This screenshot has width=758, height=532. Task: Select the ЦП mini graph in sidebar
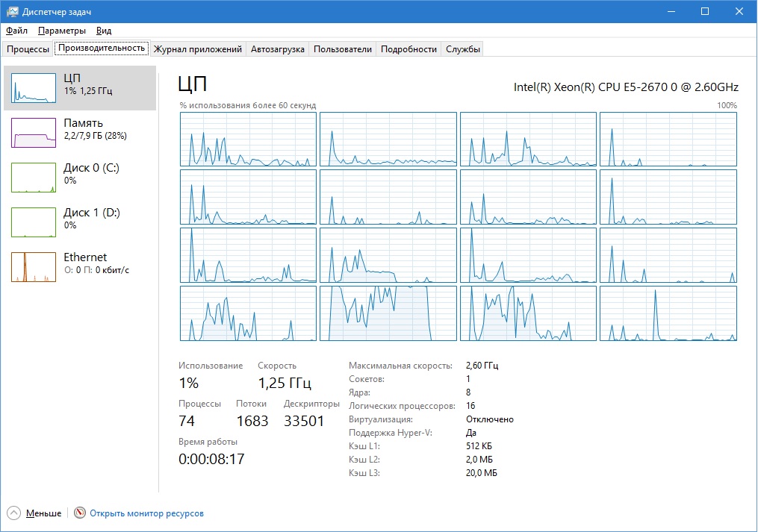[34, 88]
